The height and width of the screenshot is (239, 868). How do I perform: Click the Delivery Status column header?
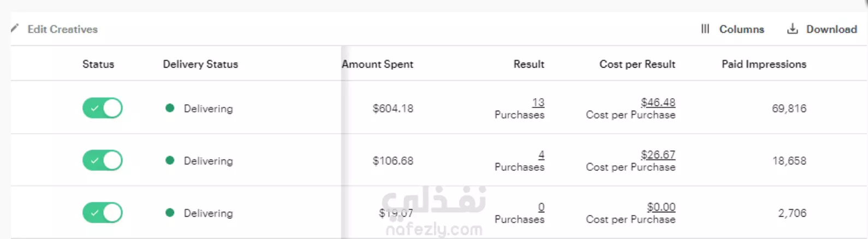[x=200, y=64]
